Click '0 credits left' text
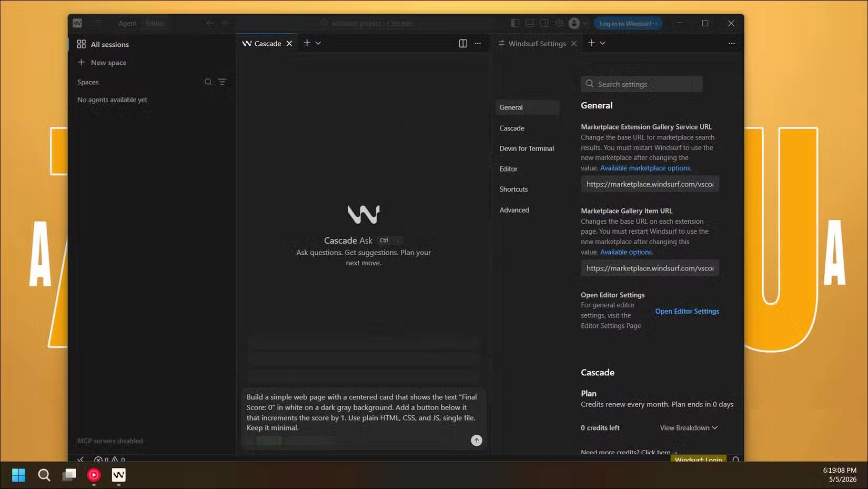Image resolution: width=868 pixels, height=489 pixels. pyautogui.click(x=600, y=428)
